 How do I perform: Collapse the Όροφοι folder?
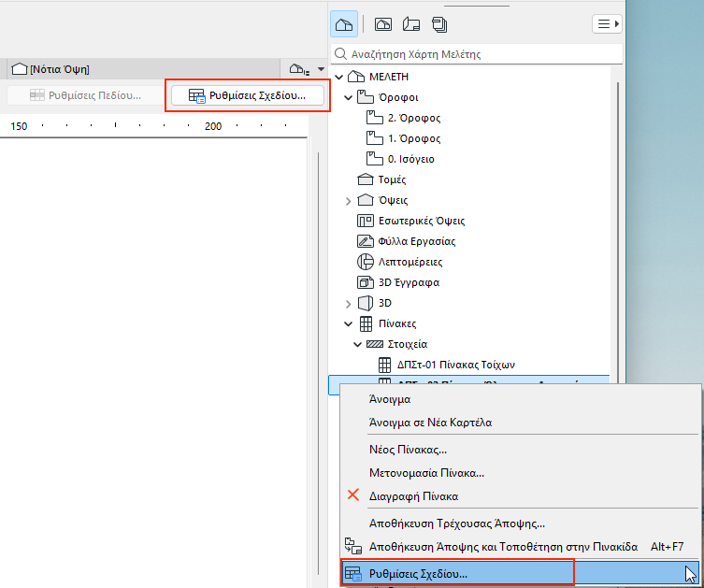(348, 97)
